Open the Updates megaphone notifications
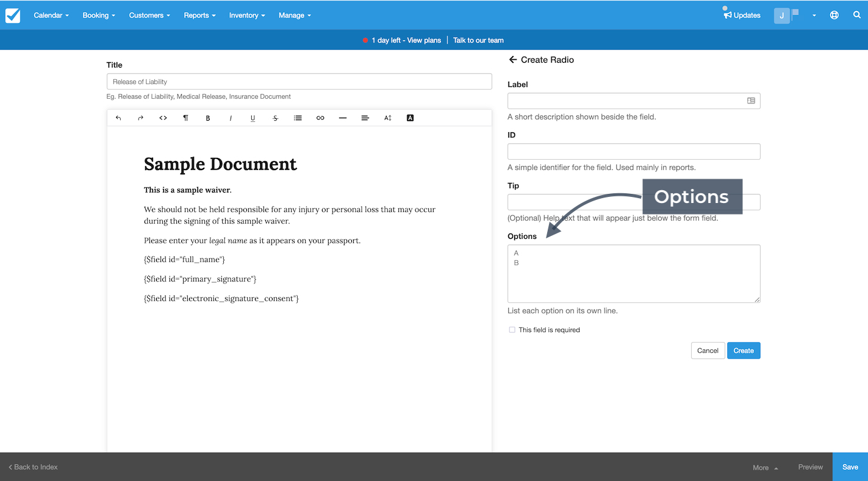The width and height of the screenshot is (868, 481). pos(742,15)
